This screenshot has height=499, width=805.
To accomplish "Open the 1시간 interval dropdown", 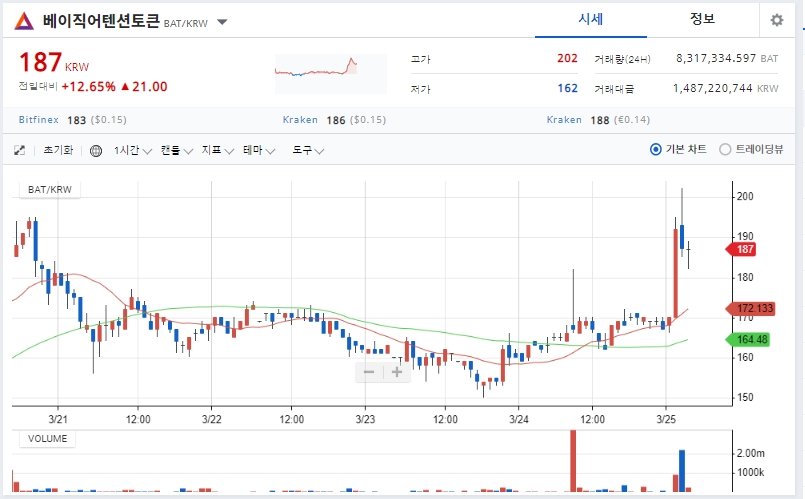I will pos(132,150).
